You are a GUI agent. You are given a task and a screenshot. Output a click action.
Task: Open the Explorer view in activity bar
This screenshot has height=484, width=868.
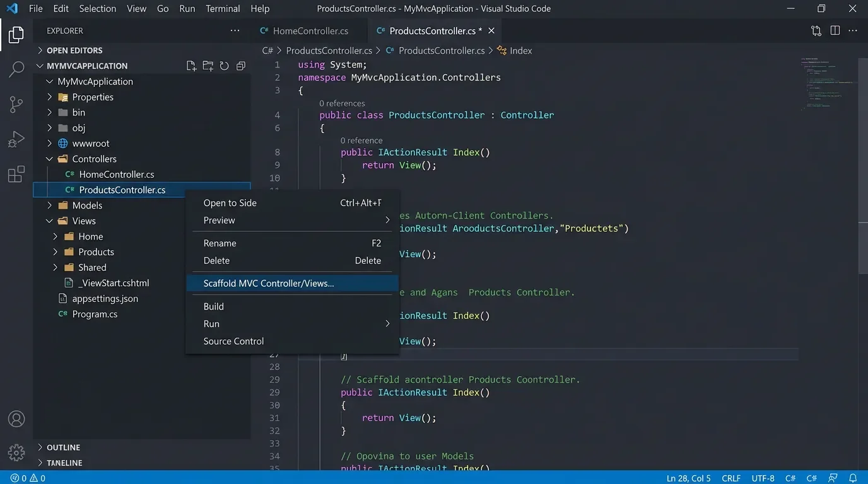pos(16,35)
